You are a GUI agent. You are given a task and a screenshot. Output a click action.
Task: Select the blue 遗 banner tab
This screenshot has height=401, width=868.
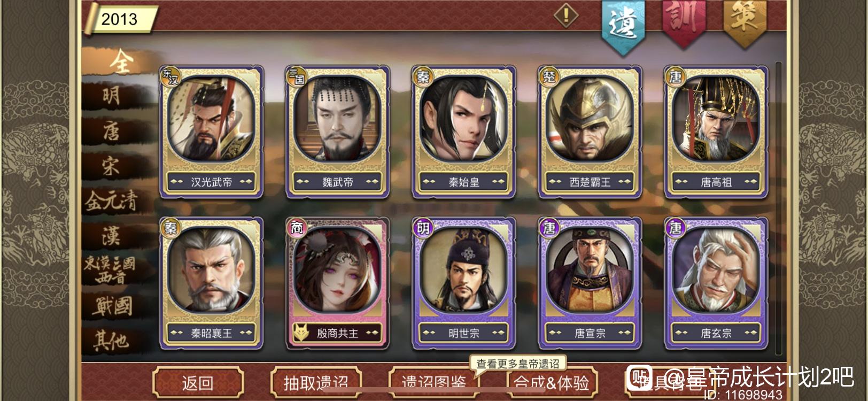coord(623,24)
